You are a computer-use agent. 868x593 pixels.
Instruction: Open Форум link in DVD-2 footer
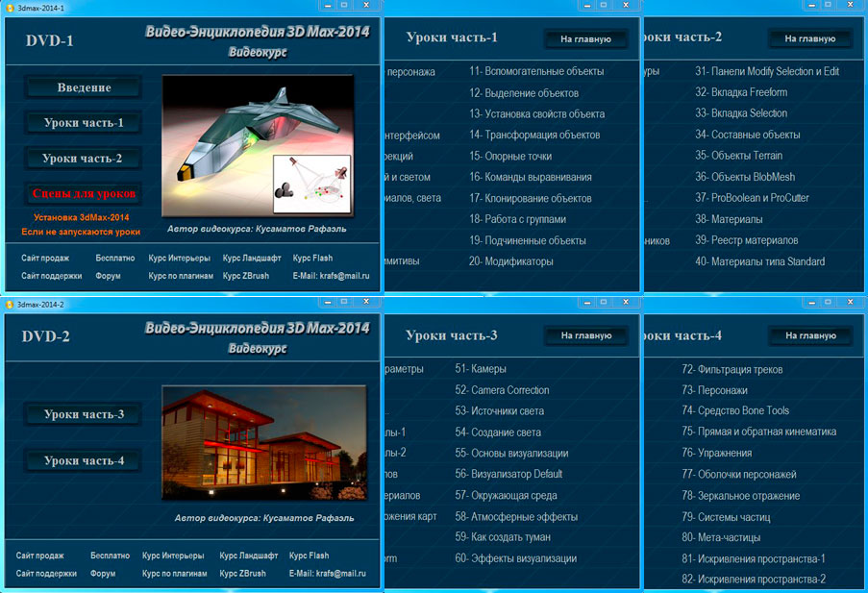click(103, 574)
